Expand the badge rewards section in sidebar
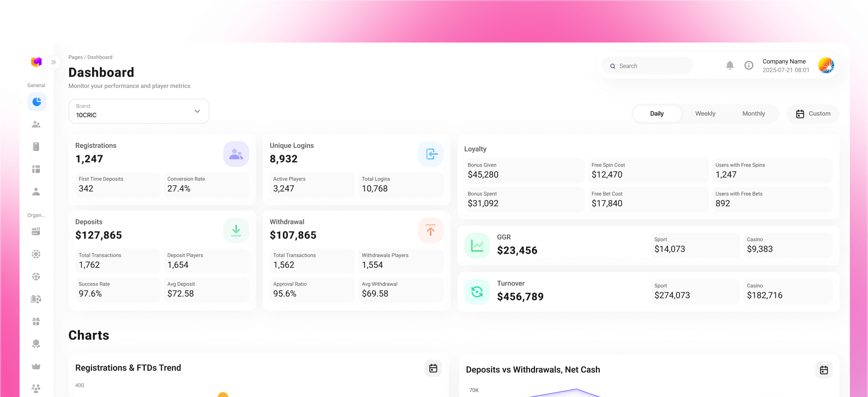This screenshot has width=868, height=397. [x=37, y=344]
